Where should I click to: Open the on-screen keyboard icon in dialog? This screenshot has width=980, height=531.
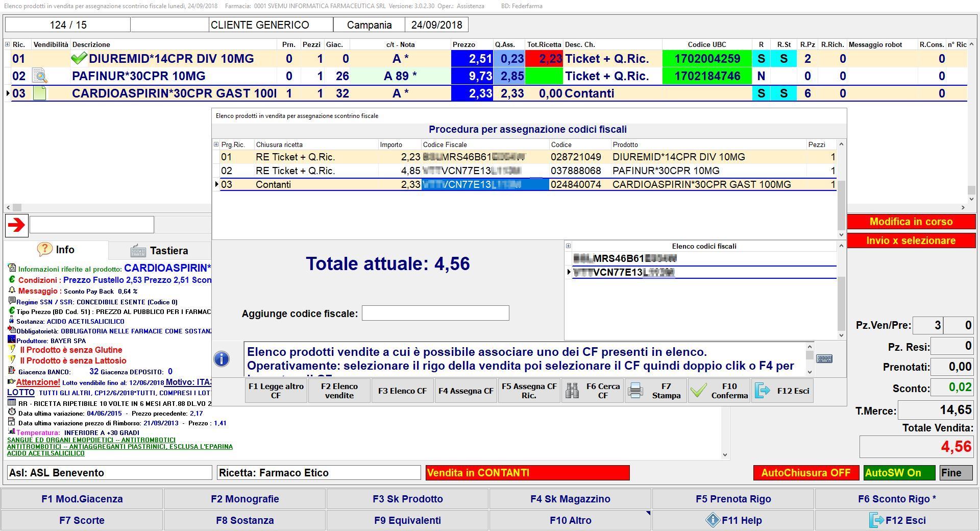(x=824, y=359)
